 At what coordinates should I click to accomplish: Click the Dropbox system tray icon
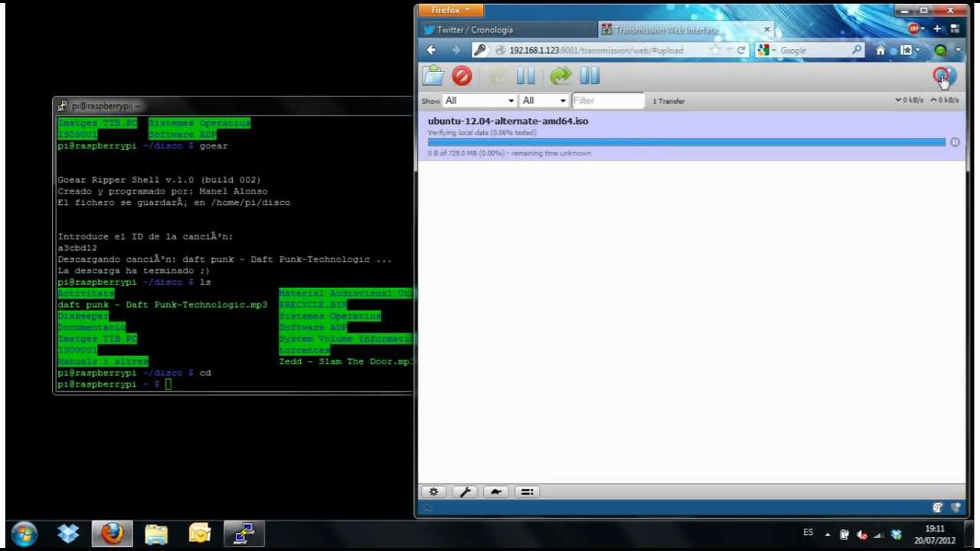897,535
